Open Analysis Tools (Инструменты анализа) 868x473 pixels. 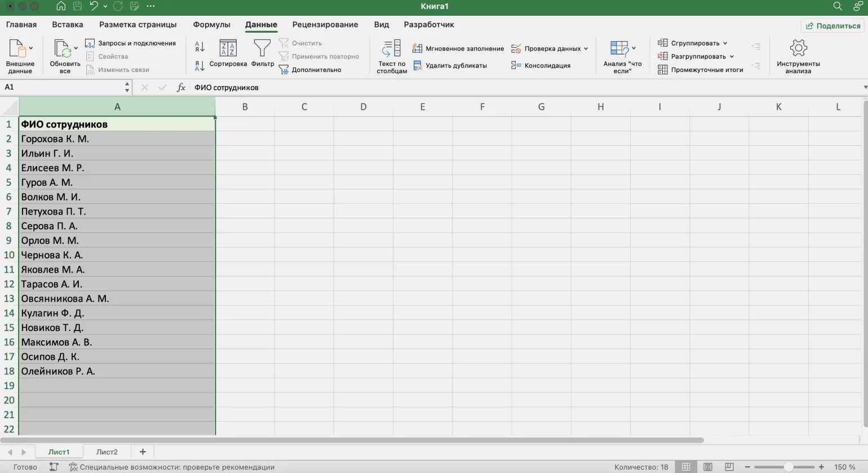pos(798,56)
